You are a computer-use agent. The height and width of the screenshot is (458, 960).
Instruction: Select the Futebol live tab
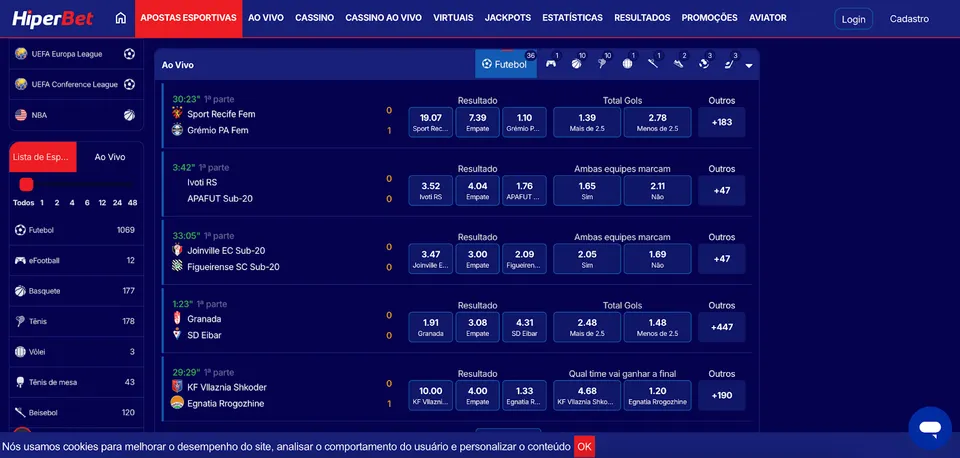click(506, 64)
